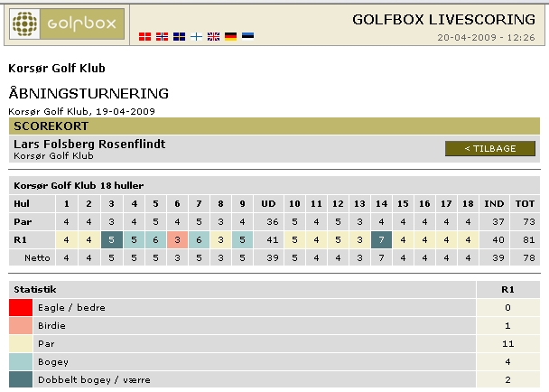
Task: Click the dark Dobbelt bogey swatch
Action: [x=21, y=379]
